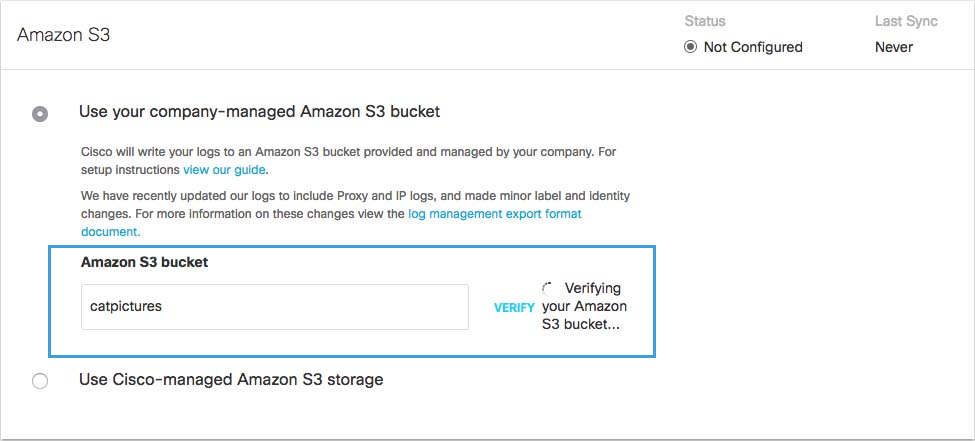This screenshot has height=441, width=975.
Task: Click the Amazon S3 bucket field label
Action: 144,262
